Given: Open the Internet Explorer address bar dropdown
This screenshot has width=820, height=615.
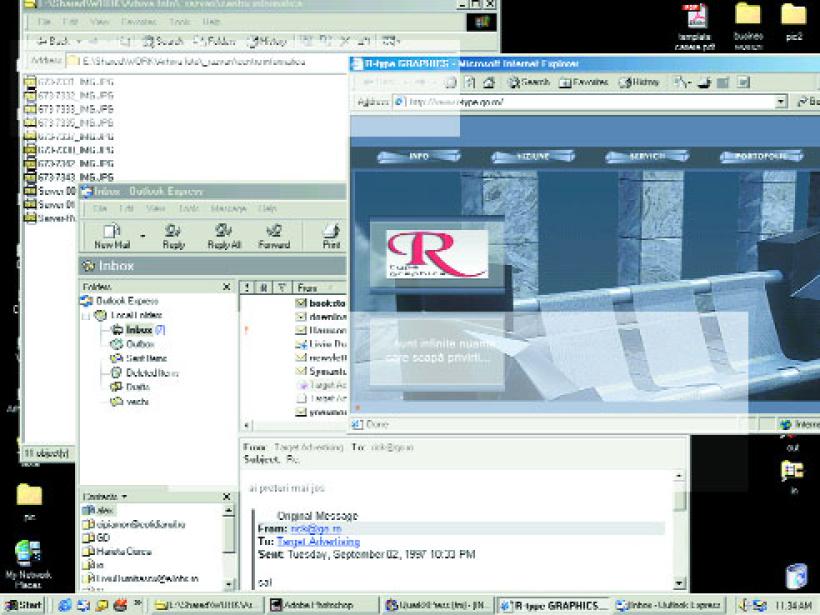Looking at the screenshot, I should [781, 102].
